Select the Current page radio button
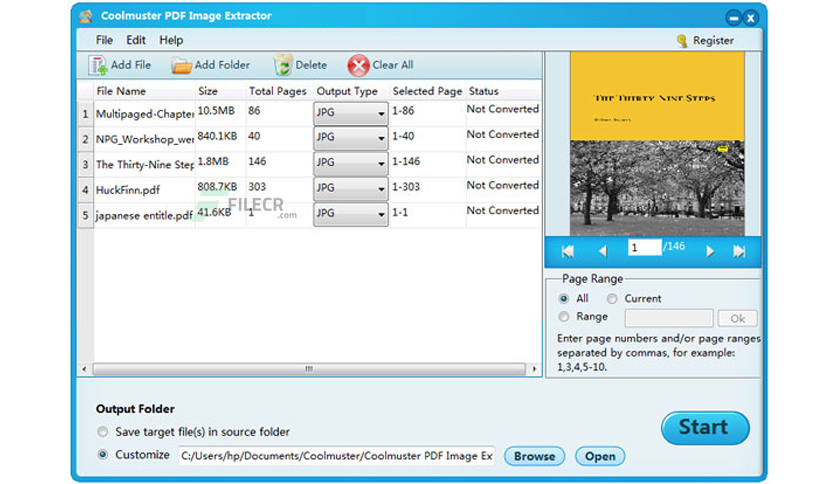The width and height of the screenshot is (836, 484). (612, 299)
